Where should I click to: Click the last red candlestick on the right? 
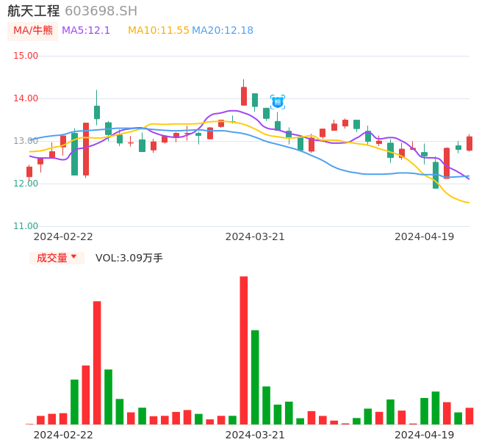pos(469,143)
